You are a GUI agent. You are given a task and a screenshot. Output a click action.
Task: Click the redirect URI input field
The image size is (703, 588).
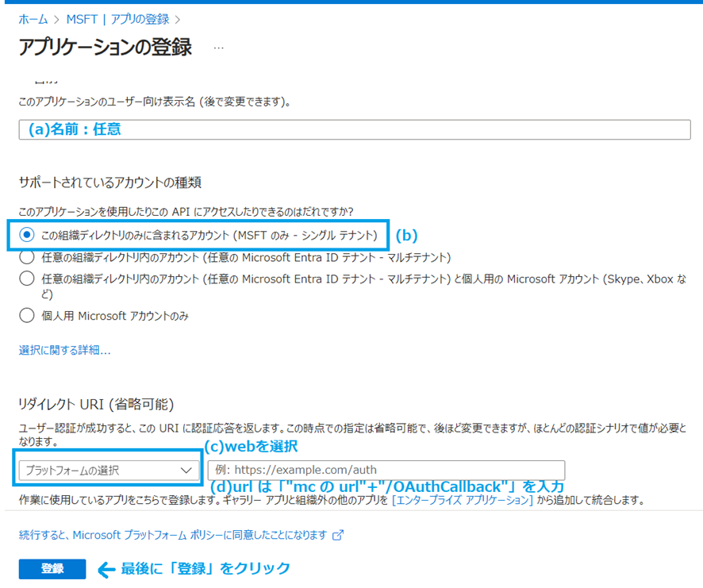point(386,470)
